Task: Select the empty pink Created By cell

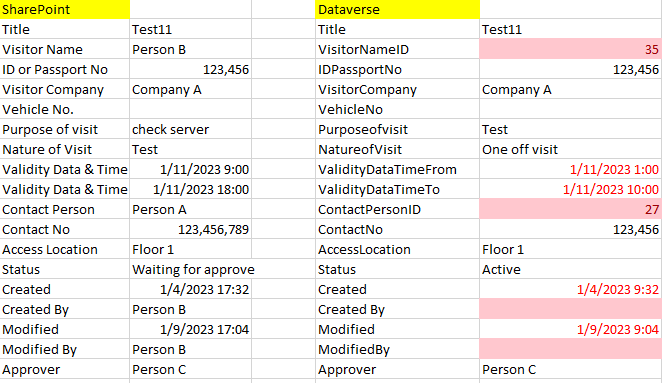Action: tap(571, 310)
